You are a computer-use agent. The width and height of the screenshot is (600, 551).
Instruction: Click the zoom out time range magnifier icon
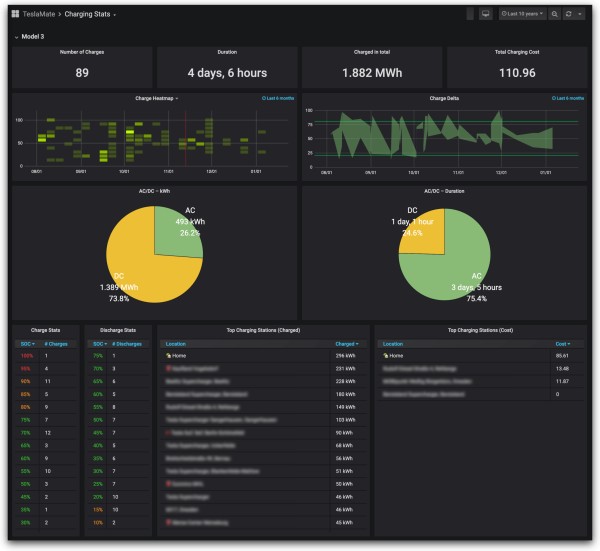554,14
